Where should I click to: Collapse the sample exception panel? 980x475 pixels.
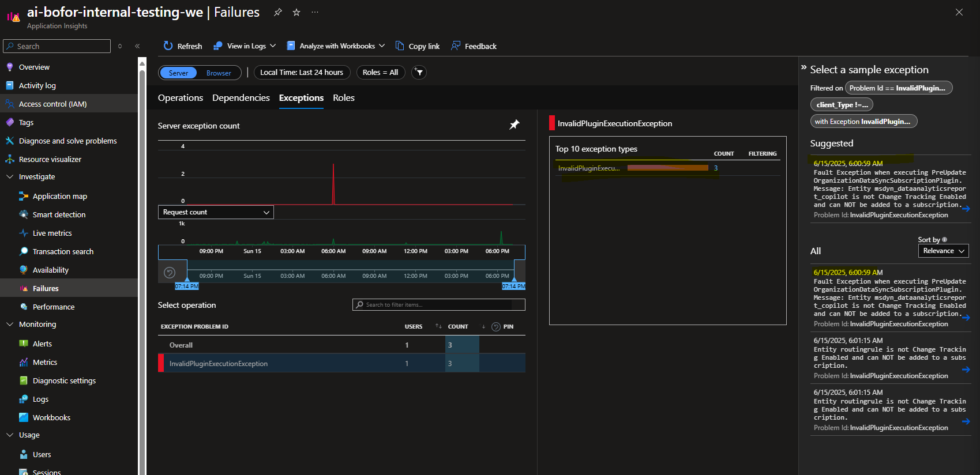803,67
